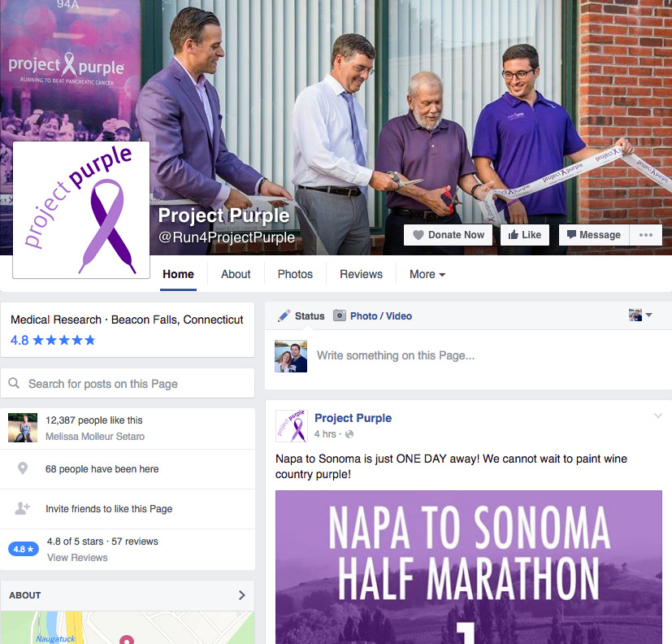
Task: Open the Reviews tab
Action: click(361, 274)
